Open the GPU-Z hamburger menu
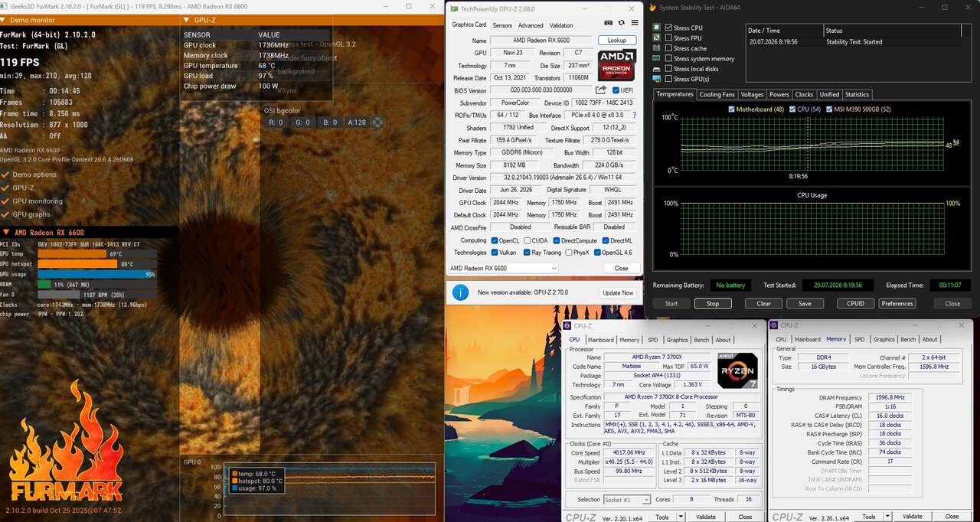The width and height of the screenshot is (980, 522). (x=635, y=24)
